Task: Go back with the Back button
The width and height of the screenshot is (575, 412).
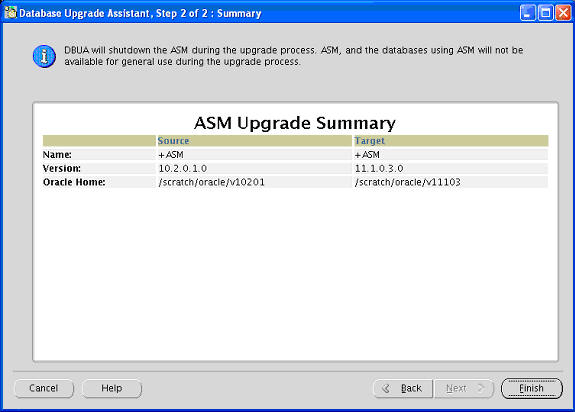Action: click(403, 388)
